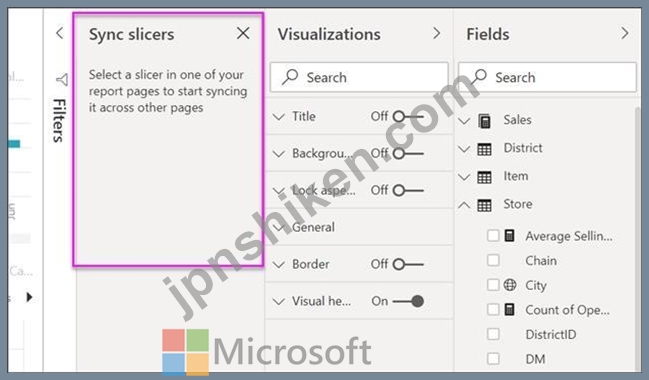
Task: Click the Store table icon
Action: [x=484, y=205]
